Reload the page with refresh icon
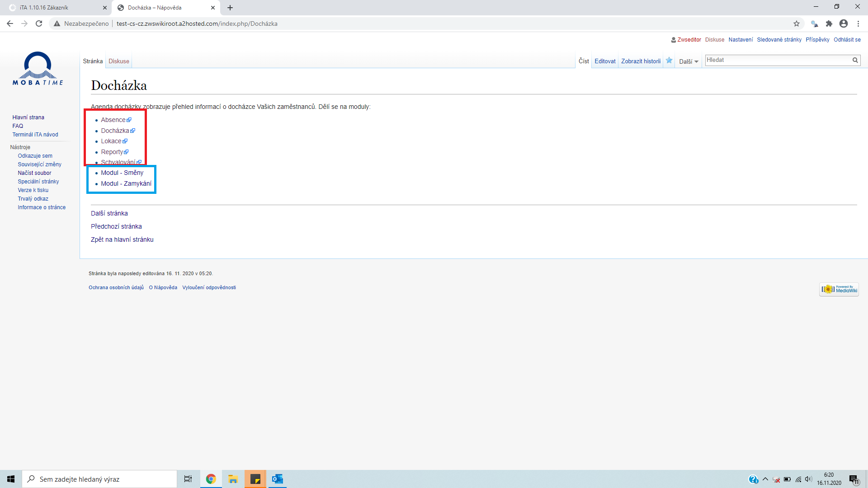This screenshot has height=488, width=868. (x=39, y=23)
